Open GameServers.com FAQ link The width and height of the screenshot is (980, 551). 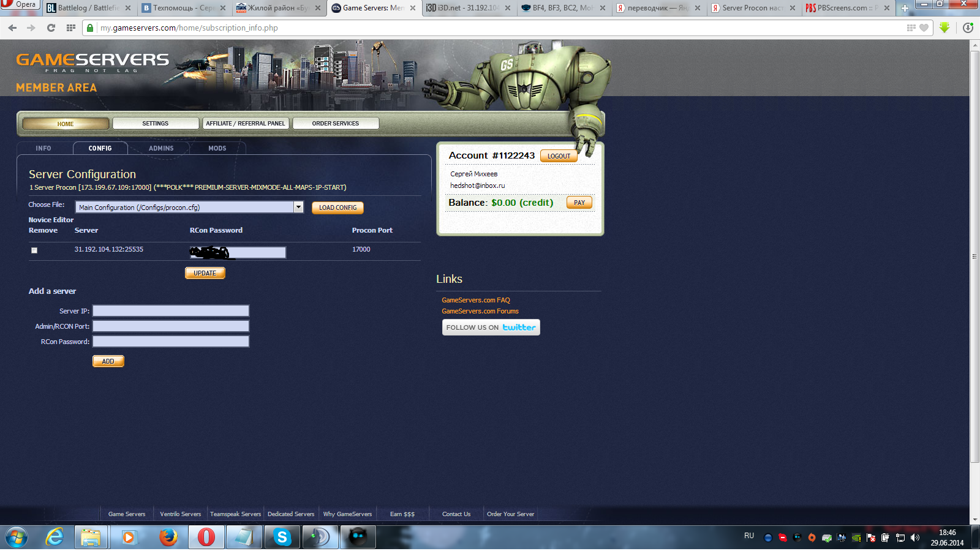point(476,300)
